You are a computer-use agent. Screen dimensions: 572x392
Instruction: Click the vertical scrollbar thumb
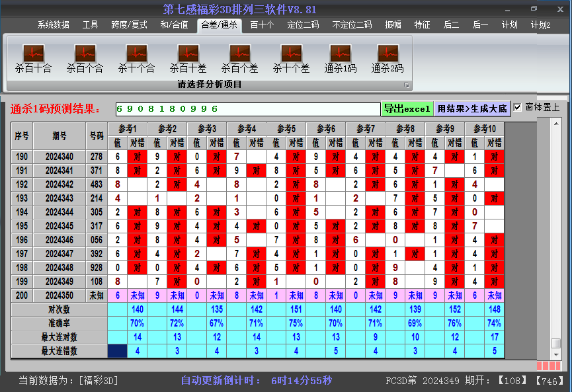pos(556,343)
